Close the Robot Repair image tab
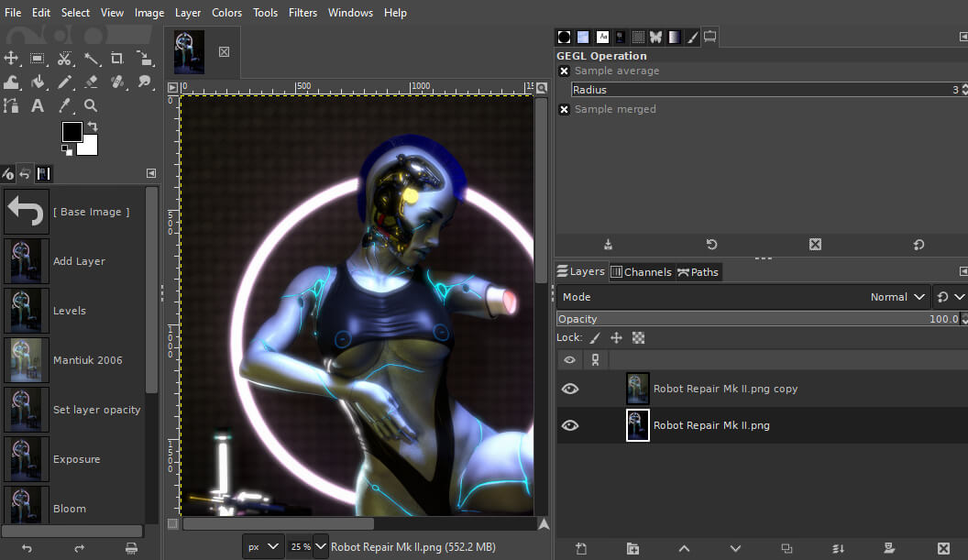 coord(224,52)
